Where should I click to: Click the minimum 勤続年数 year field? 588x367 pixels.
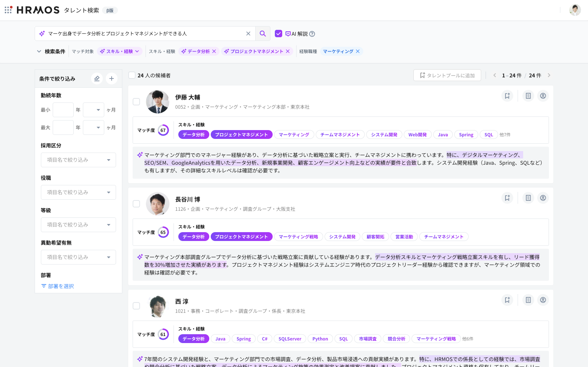[63, 110]
